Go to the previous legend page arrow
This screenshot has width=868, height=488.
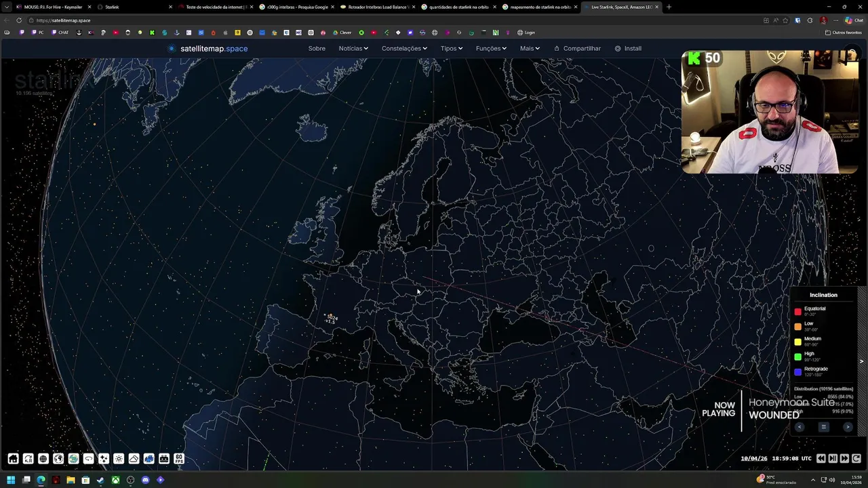[x=800, y=427]
